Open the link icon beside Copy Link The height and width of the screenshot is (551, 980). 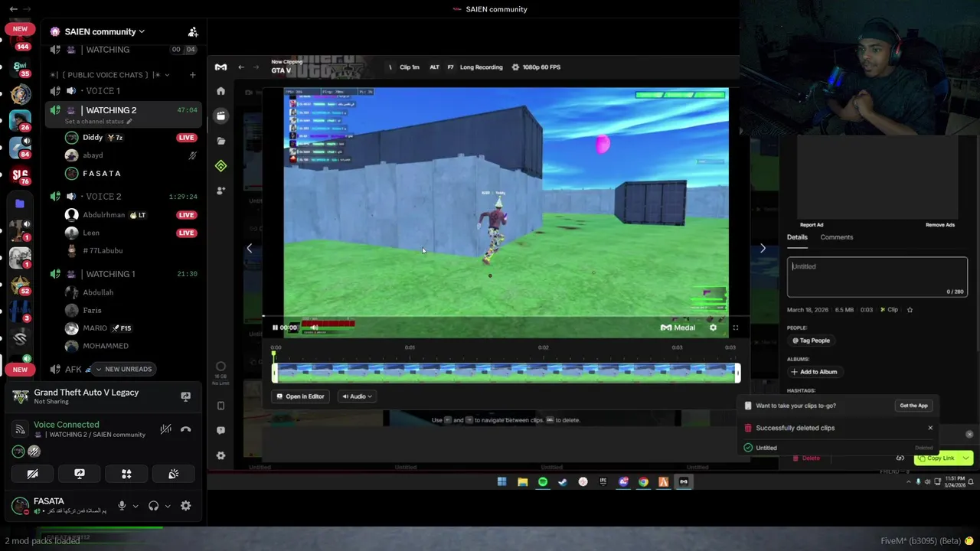(x=900, y=458)
